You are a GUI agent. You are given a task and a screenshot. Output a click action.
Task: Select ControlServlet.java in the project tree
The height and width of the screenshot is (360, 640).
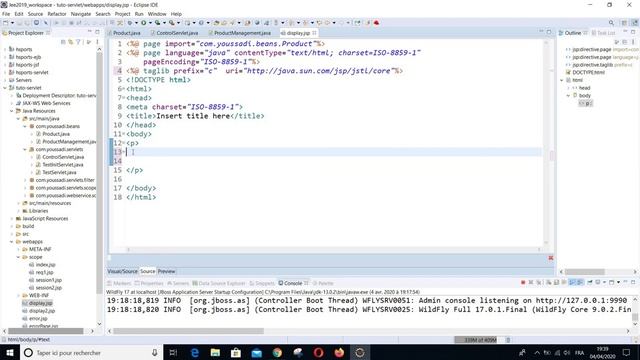coord(63,157)
